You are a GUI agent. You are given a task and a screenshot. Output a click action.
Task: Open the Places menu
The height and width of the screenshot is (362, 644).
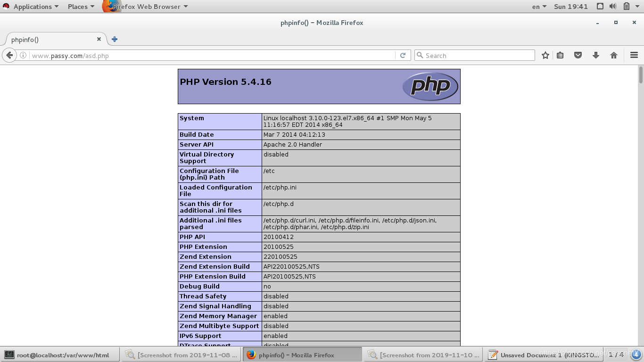point(81,7)
